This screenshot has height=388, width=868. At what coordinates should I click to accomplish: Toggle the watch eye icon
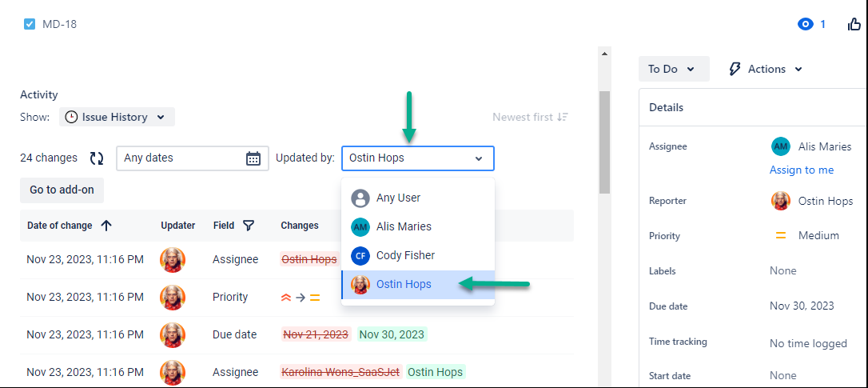805,24
